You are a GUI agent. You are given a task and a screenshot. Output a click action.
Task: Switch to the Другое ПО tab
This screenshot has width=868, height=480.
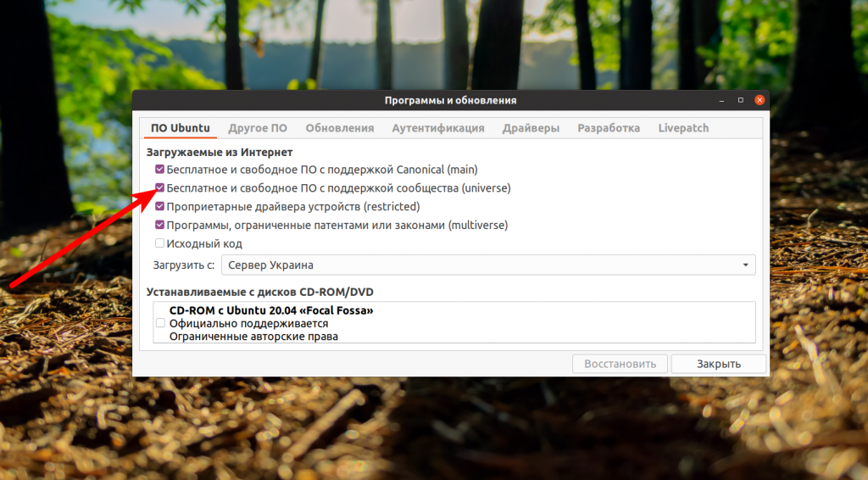click(258, 128)
